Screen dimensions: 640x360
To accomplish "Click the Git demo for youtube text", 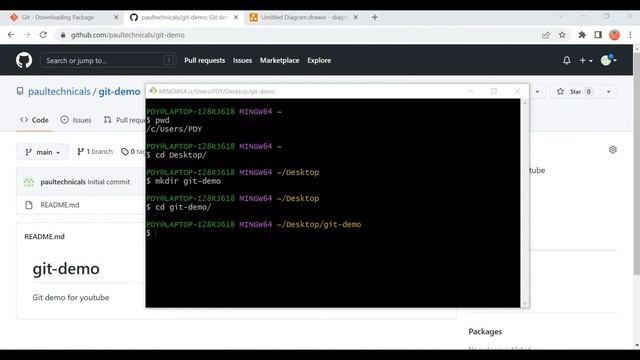I will click(71, 298).
